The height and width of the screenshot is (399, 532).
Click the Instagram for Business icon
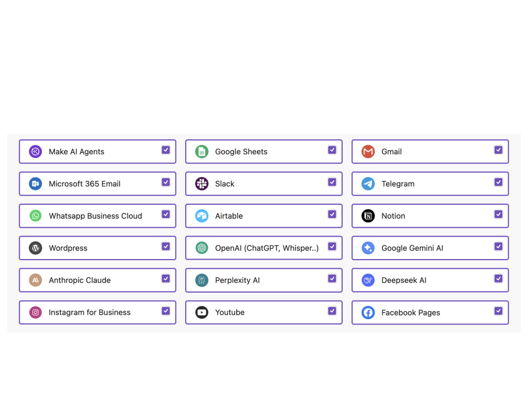coord(36,312)
